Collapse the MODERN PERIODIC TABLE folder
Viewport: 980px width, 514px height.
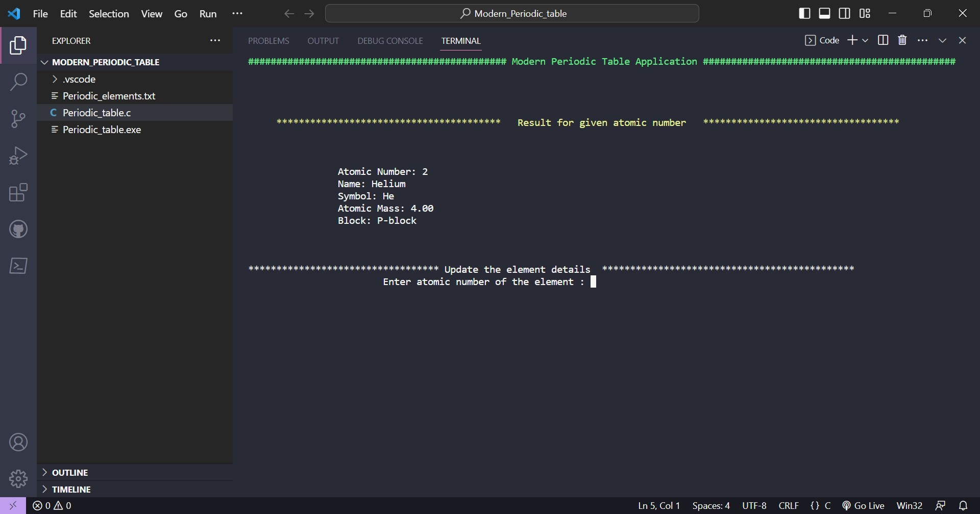[45, 62]
